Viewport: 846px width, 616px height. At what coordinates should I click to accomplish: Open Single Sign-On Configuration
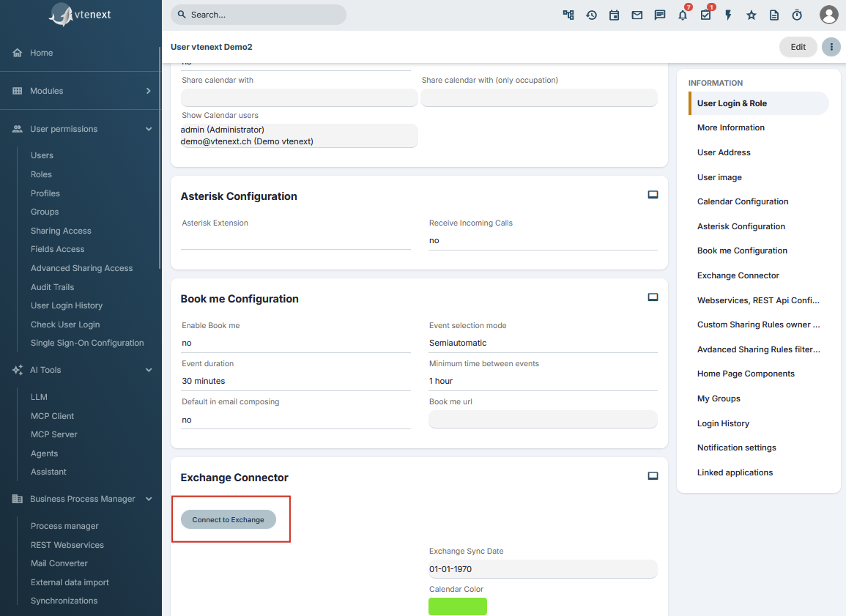point(87,343)
